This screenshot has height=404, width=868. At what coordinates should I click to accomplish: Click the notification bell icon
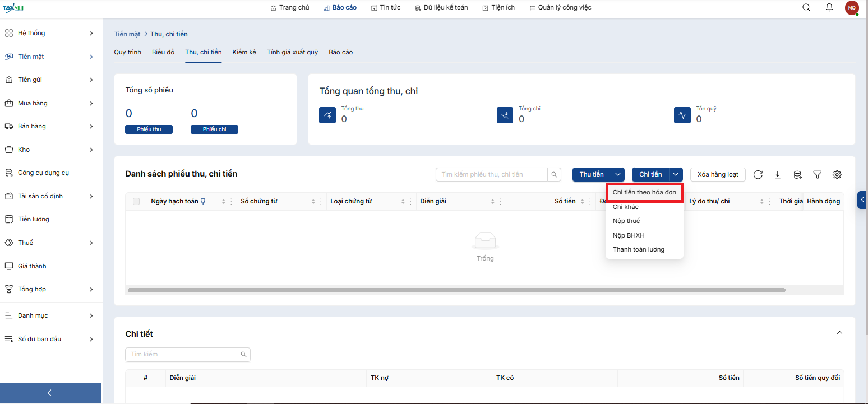click(x=829, y=8)
